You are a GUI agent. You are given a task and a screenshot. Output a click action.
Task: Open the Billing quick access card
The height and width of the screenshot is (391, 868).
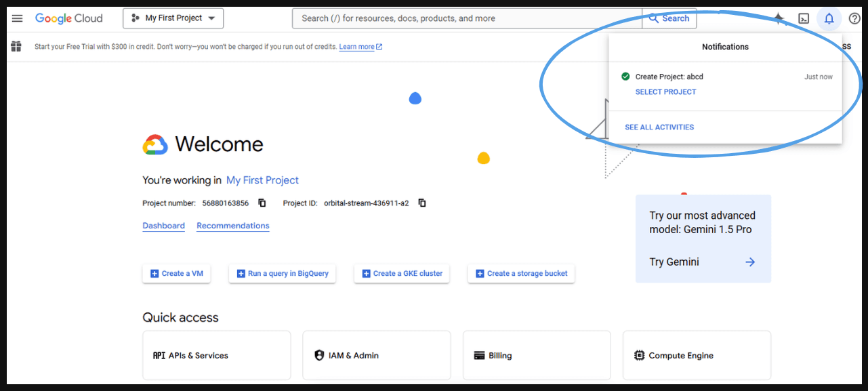[x=537, y=355]
